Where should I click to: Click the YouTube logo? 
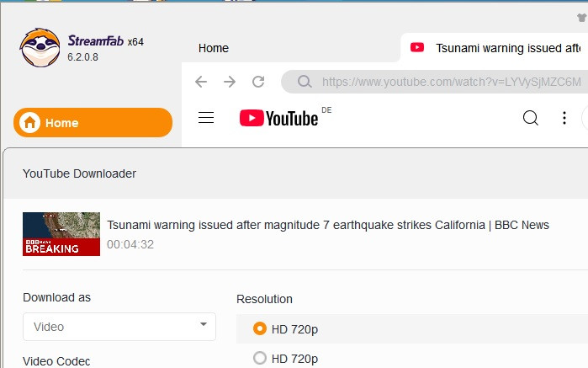coord(278,118)
